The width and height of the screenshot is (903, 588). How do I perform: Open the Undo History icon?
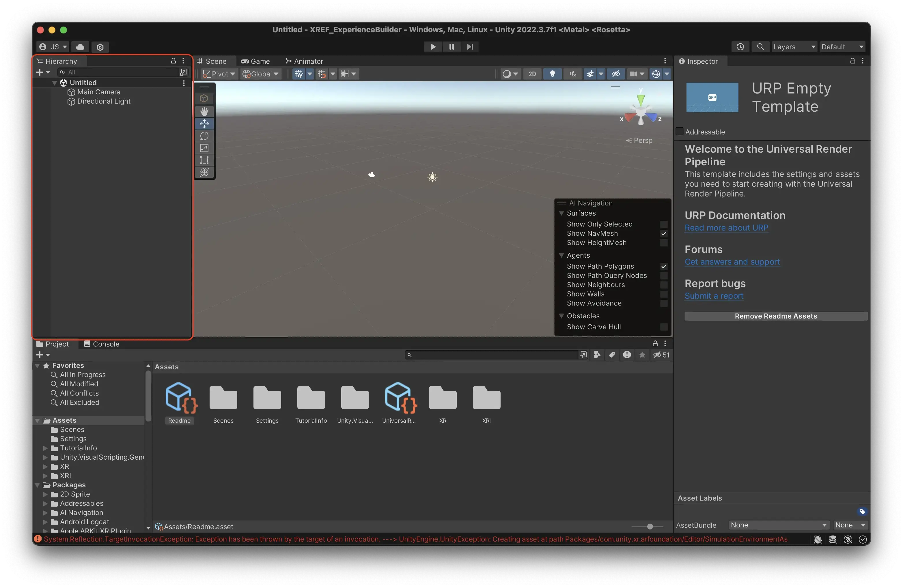[x=740, y=47]
